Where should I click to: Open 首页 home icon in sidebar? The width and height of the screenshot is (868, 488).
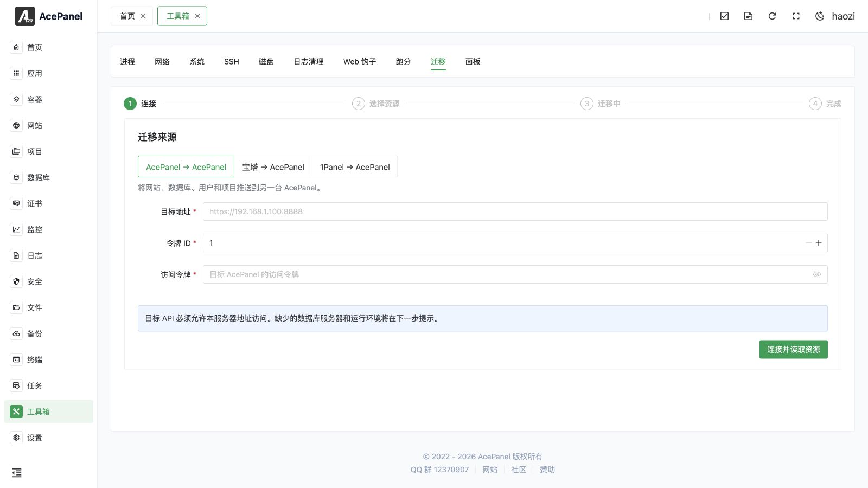[x=16, y=47]
